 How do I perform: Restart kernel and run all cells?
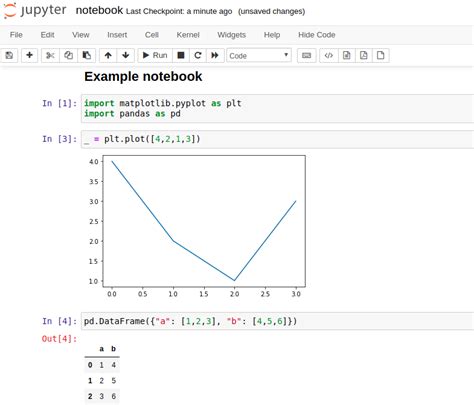[215, 55]
